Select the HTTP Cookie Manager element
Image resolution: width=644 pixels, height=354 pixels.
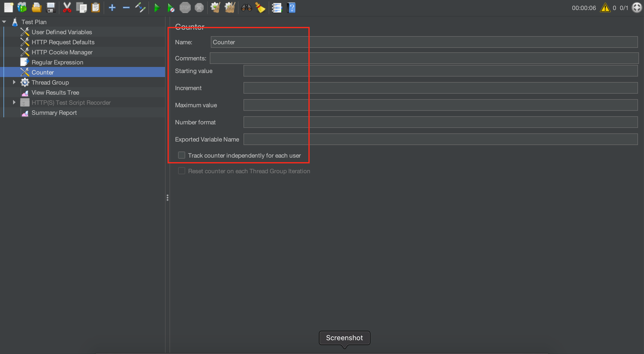pyautogui.click(x=62, y=52)
